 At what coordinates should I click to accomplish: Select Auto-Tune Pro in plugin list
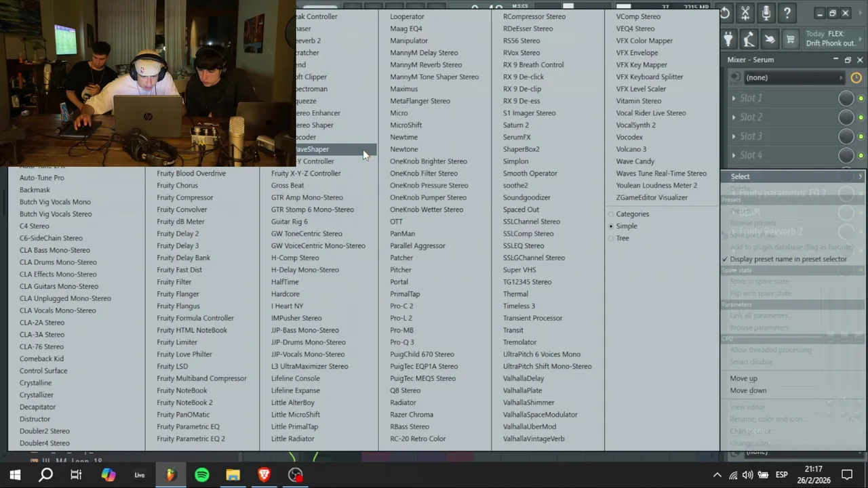[41, 178]
